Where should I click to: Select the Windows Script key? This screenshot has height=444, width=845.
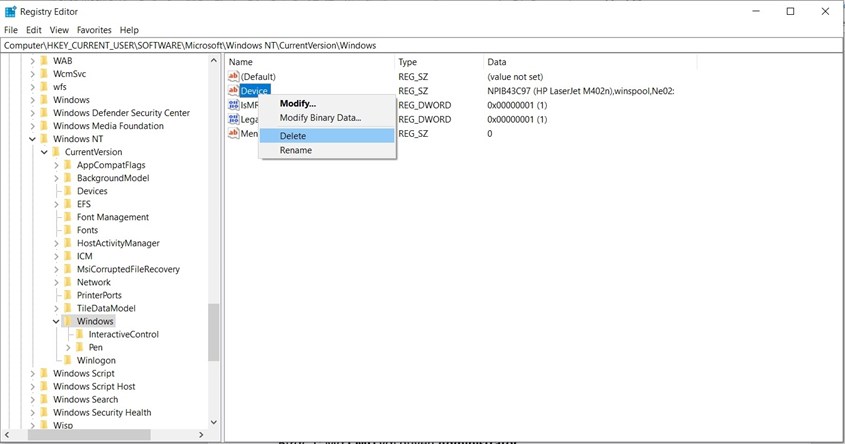point(84,373)
